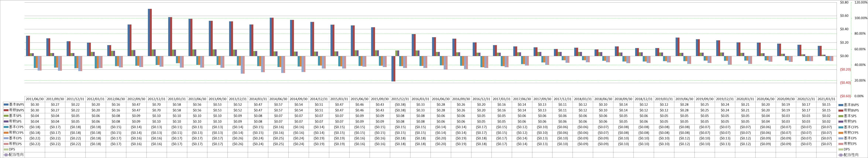Select the 2021/03/31 date header

827,99
